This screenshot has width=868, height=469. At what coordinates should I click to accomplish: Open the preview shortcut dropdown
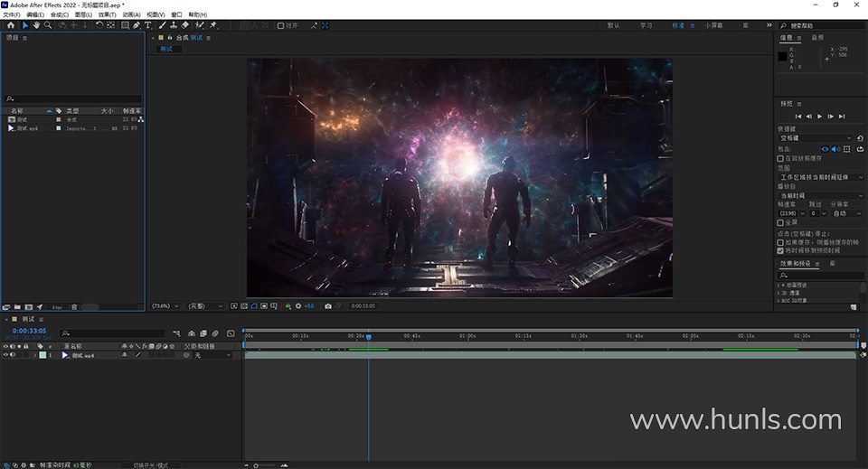(816, 138)
